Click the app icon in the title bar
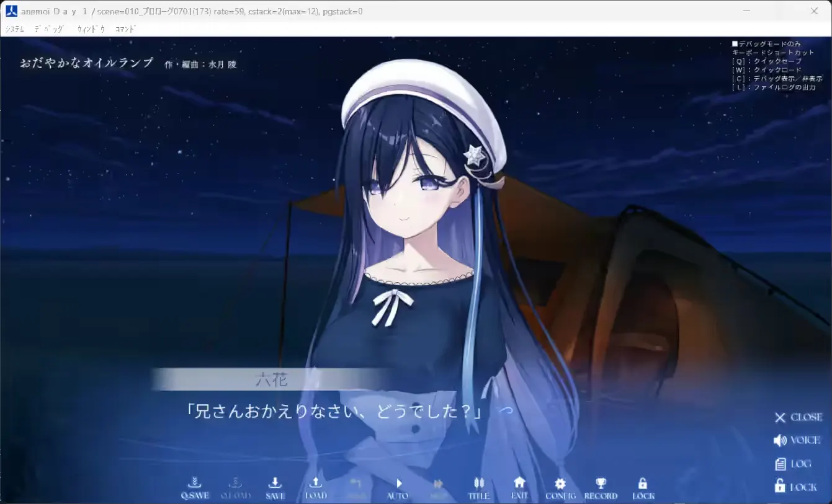Screen dimensions: 832x504 coord(11,11)
